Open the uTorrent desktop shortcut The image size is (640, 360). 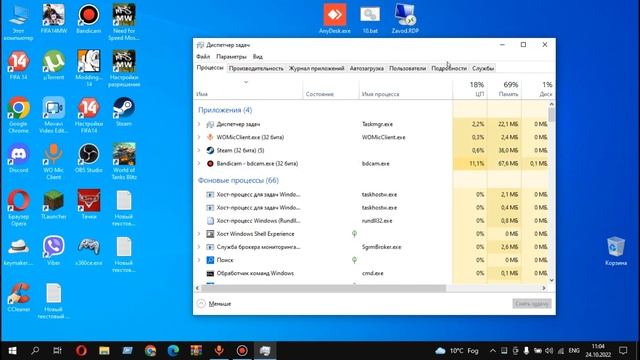click(53, 65)
